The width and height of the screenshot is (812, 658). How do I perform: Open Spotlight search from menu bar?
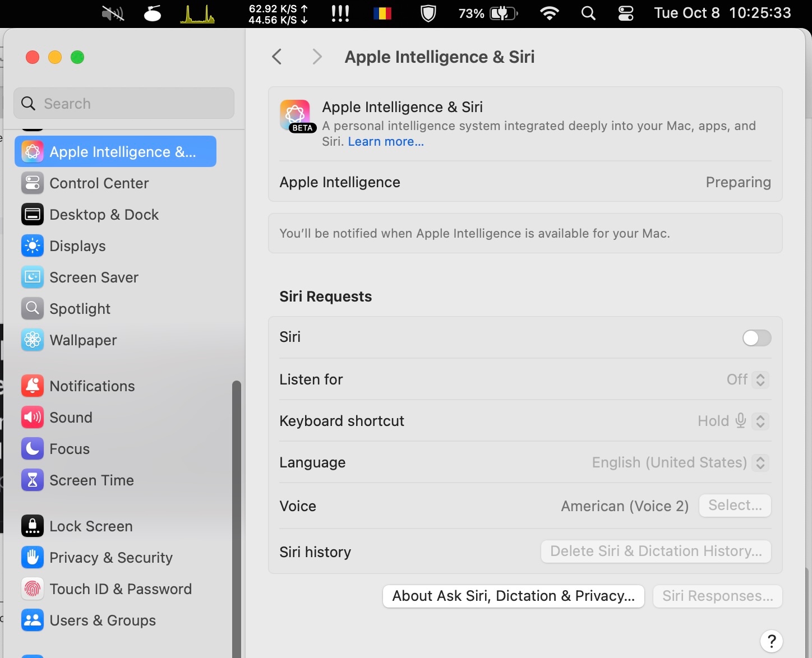[588, 13]
